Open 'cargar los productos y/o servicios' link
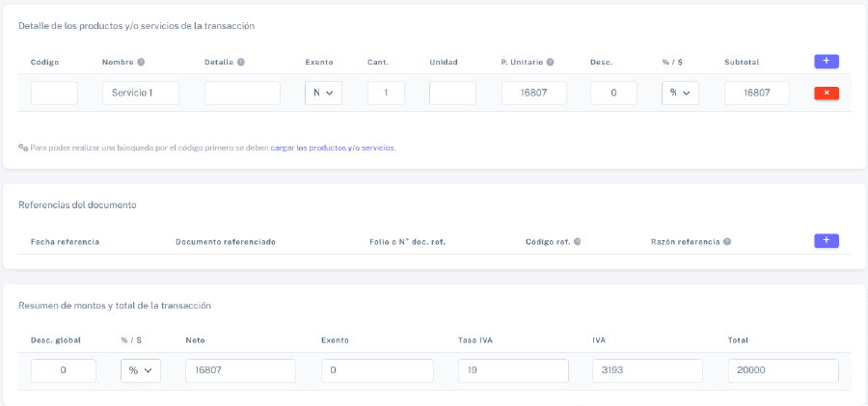Image resolution: width=868 pixels, height=406 pixels. tap(333, 149)
